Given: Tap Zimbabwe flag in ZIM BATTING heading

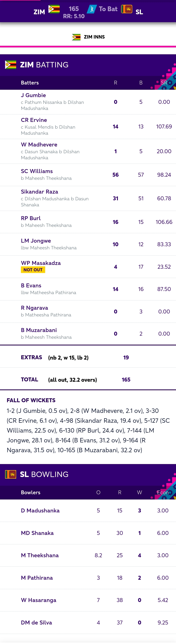Looking at the screenshot, I should coord(11,65).
